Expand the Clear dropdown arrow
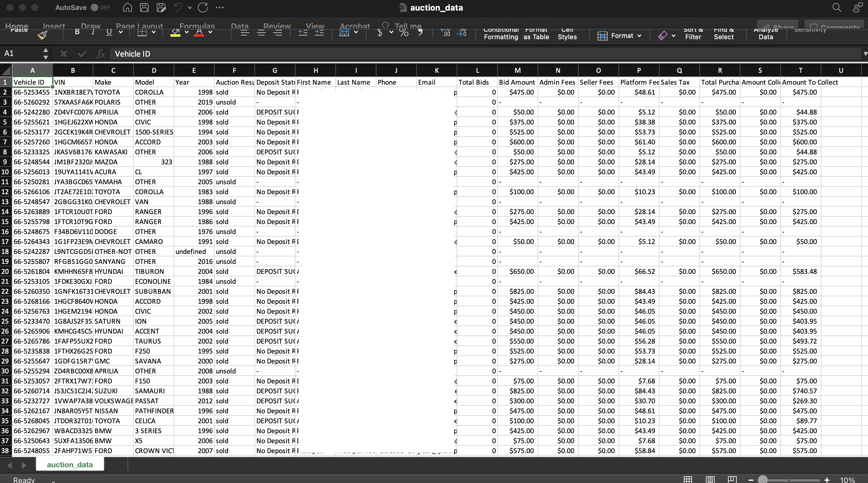Image resolution: width=868 pixels, height=483 pixels. coord(673,35)
